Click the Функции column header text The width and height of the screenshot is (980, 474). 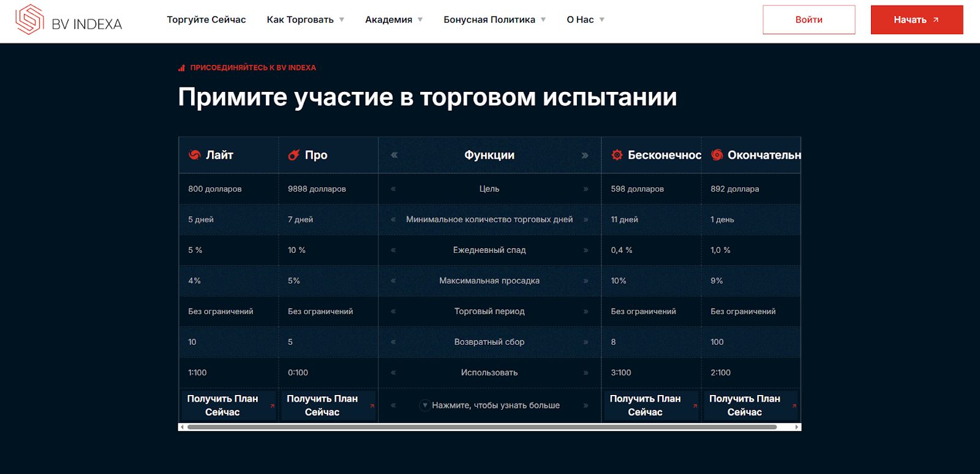pyautogui.click(x=489, y=155)
